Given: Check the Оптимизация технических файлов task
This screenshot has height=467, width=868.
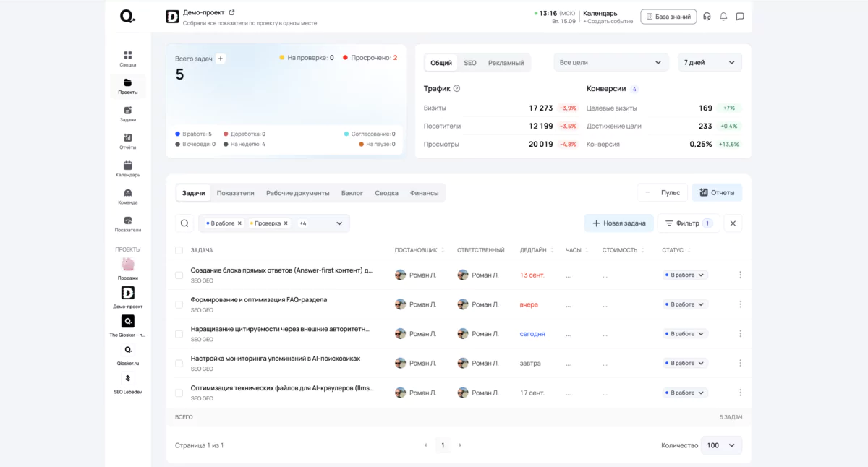Looking at the screenshot, I should tap(179, 393).
